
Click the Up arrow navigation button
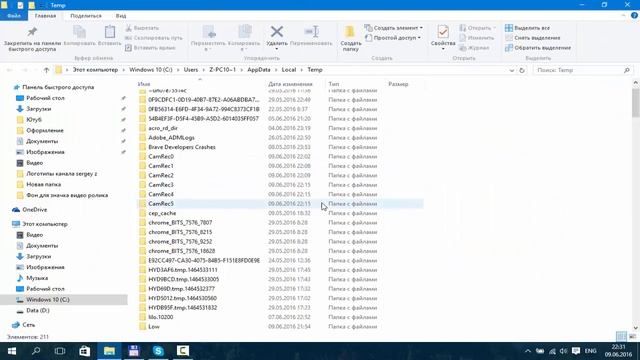[x=46, y=70]
